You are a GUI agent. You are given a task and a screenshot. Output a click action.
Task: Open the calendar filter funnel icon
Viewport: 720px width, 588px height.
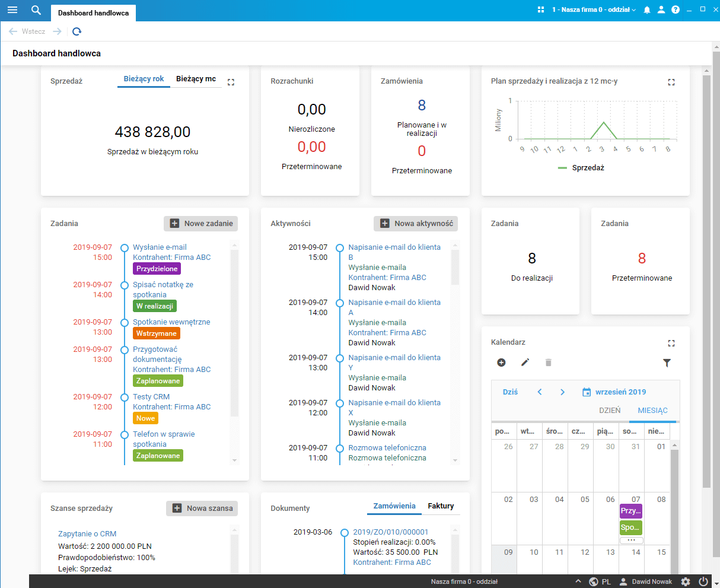[x=667, y=363]
